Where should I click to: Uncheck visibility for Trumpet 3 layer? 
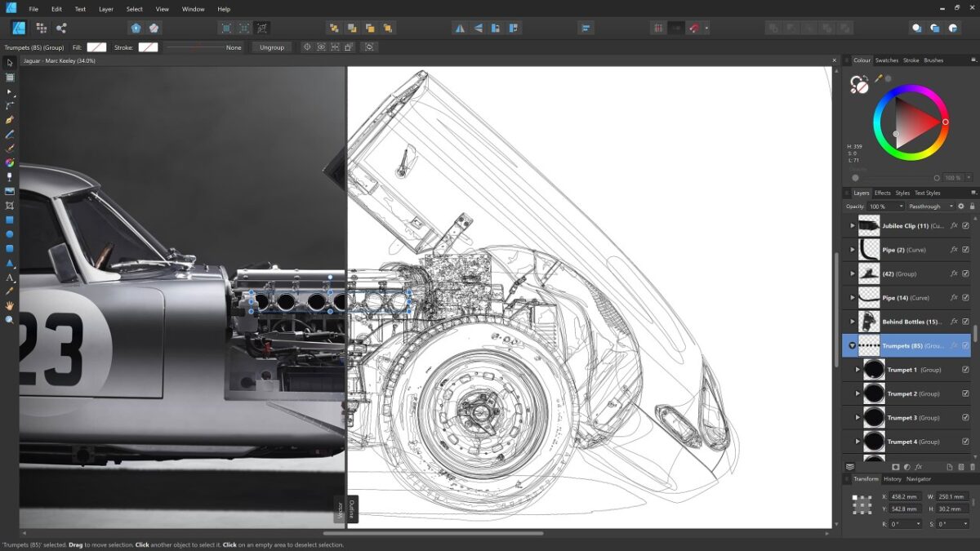965,417
